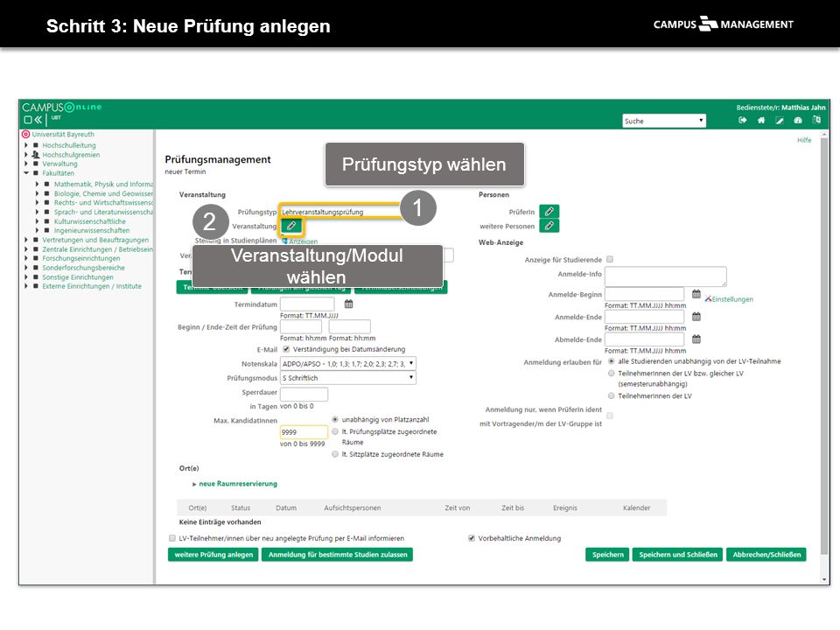Click the square icon beside Verwaltung
The width and height of the screenshot is (840, 630).
[36, 164]
